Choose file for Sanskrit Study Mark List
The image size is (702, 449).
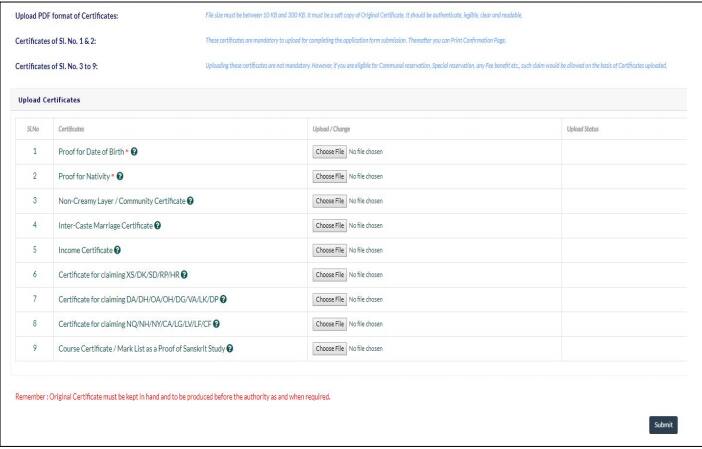329,348
